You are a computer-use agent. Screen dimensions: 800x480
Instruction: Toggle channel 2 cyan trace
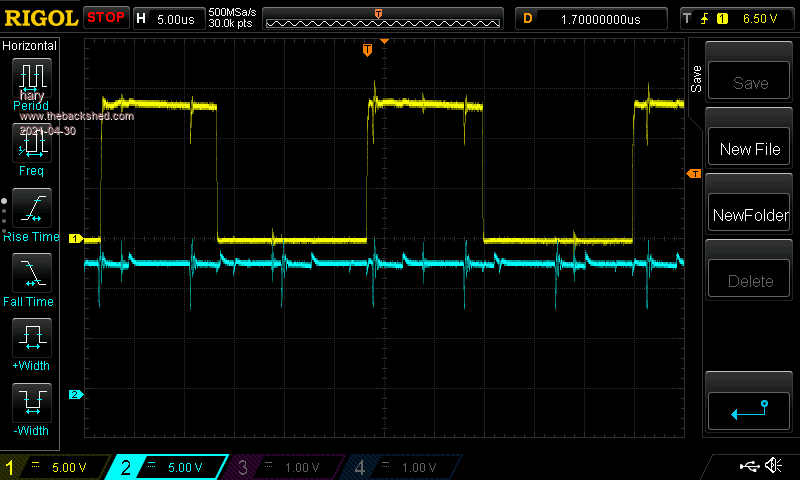166,467
